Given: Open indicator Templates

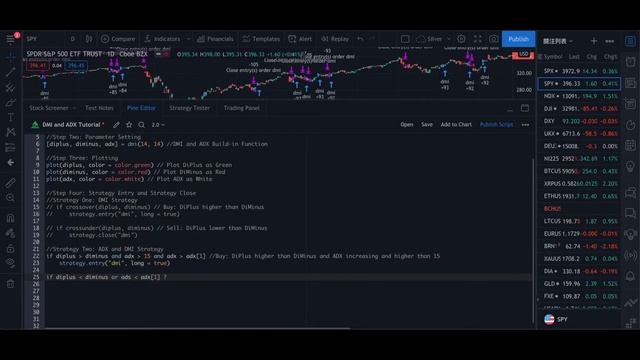Looking at the screenshot, I should [x=261, y=39].
